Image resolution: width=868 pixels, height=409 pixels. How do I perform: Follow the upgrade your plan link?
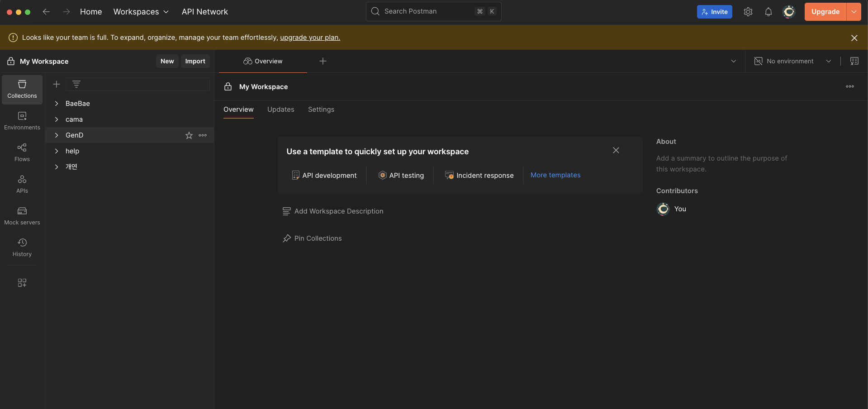pos(310,38)
